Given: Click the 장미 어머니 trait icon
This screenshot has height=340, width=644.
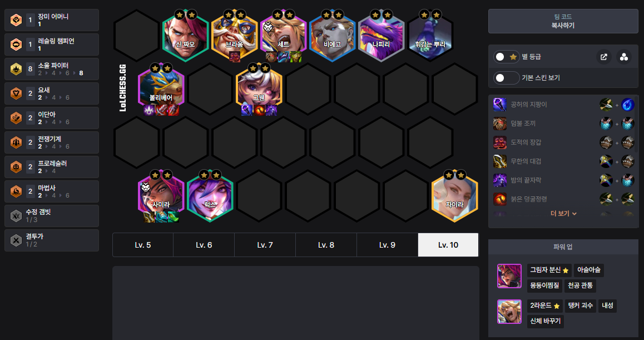Looking at the screenshot, I should pyautogui.click(x=16, y=20).
